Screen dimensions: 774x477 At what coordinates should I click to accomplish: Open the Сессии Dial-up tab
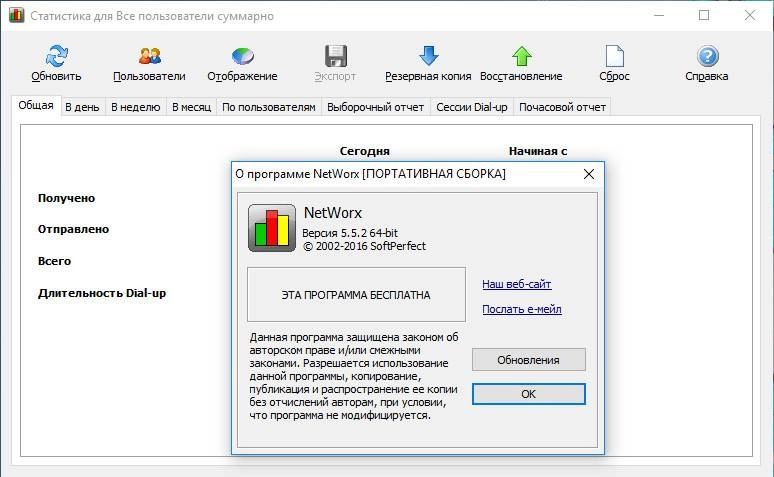click(x=472, y=107)
